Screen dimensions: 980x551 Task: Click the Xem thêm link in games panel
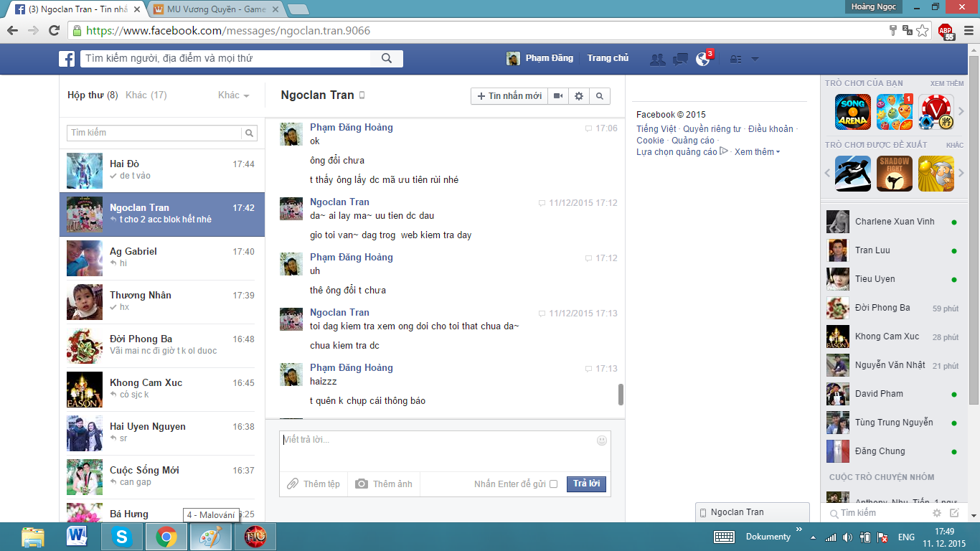(x=947, y=84)
